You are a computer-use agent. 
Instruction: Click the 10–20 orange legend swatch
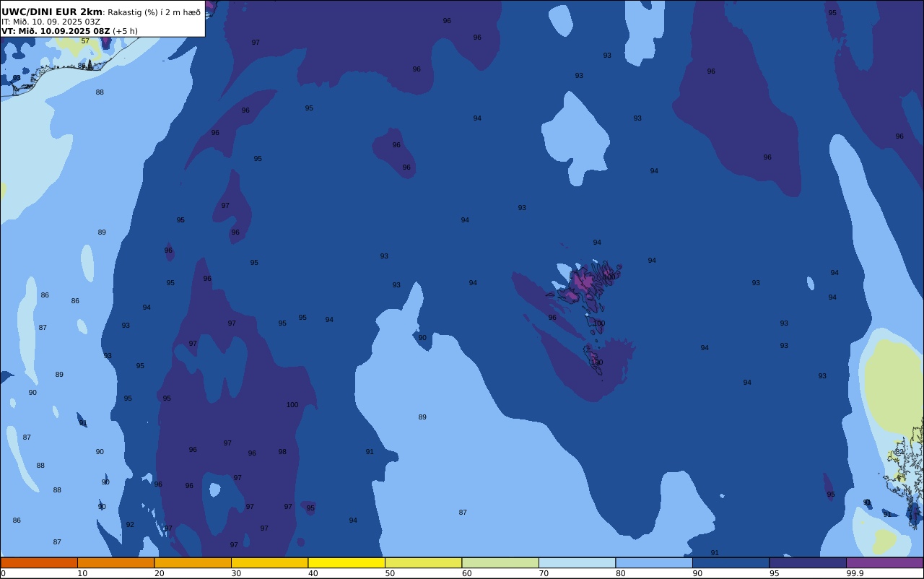click(x=115, y=562)
